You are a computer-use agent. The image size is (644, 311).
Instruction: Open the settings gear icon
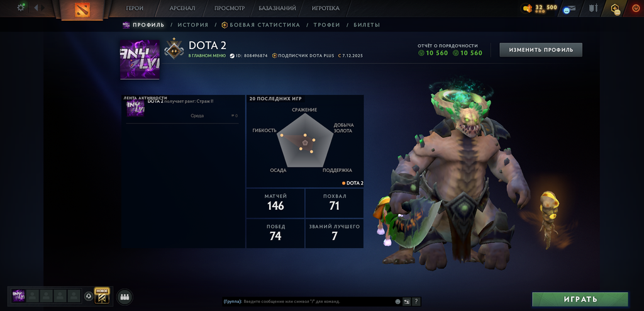pyautogui.click(x=21, y=8)
